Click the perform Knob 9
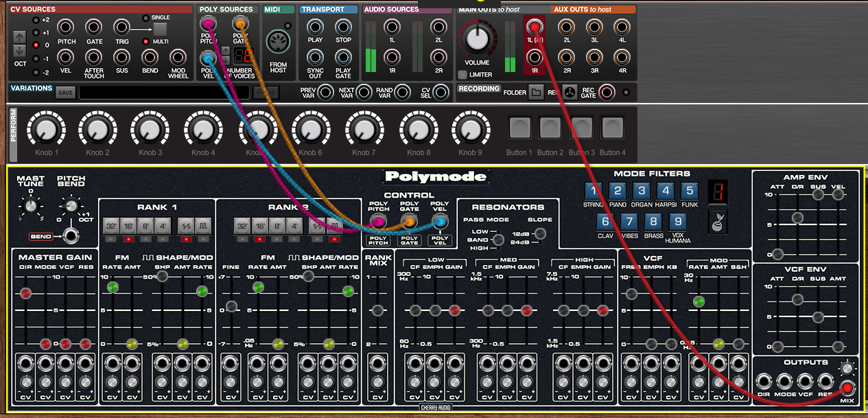This screenshot has height=418, width=868. [470, 128]
